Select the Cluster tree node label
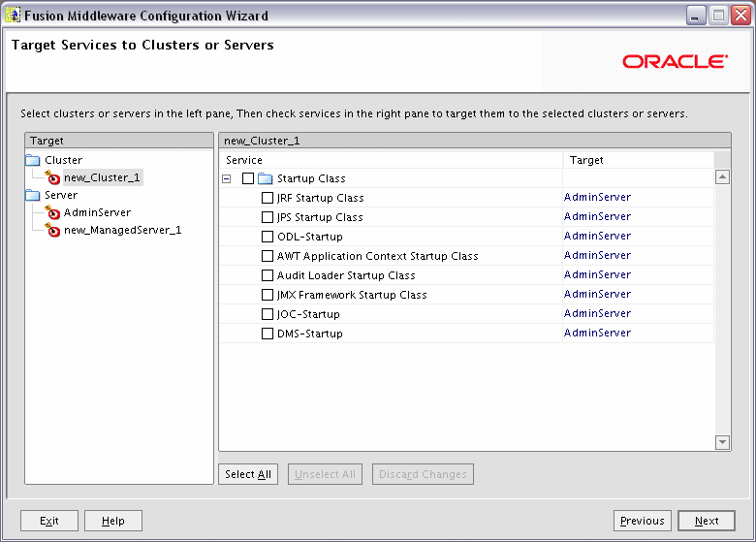 63,160
